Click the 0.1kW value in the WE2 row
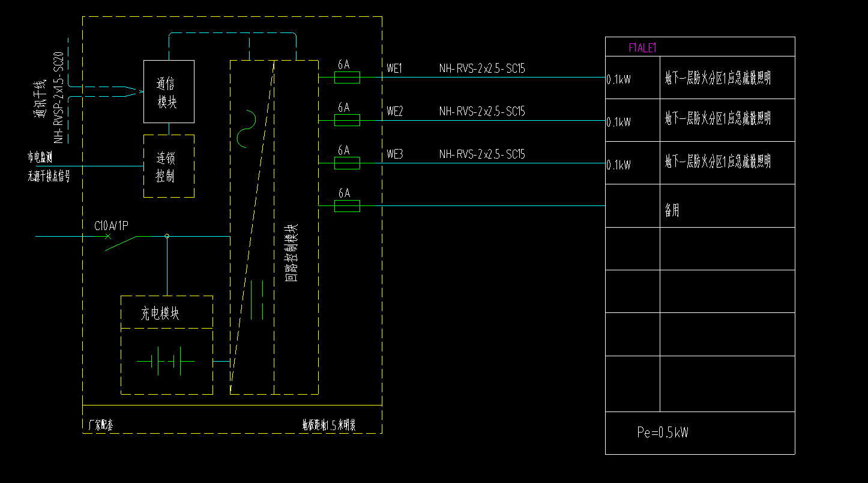868x483 pixels. pos(619,122)
